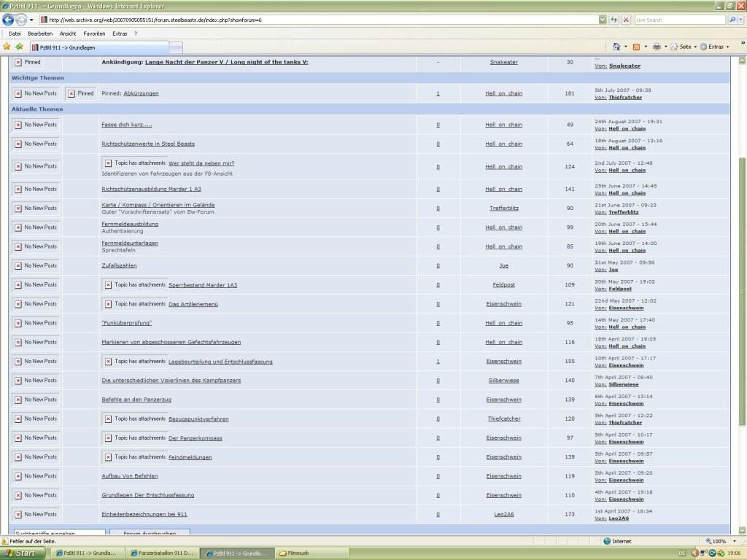The image size is (747, 560).
Task: Click the Add to Favorites icon
Action: click(19, 47)
